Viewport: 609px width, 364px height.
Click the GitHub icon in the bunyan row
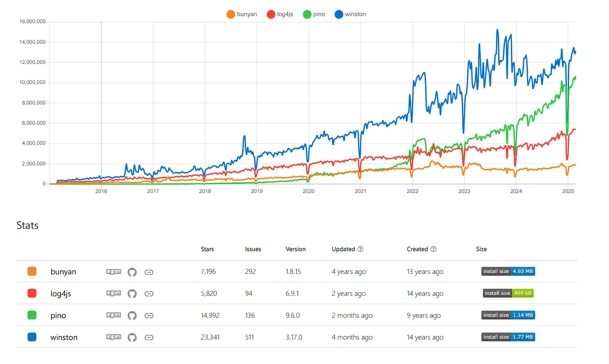pyautogui.click(x=132, y=271)
